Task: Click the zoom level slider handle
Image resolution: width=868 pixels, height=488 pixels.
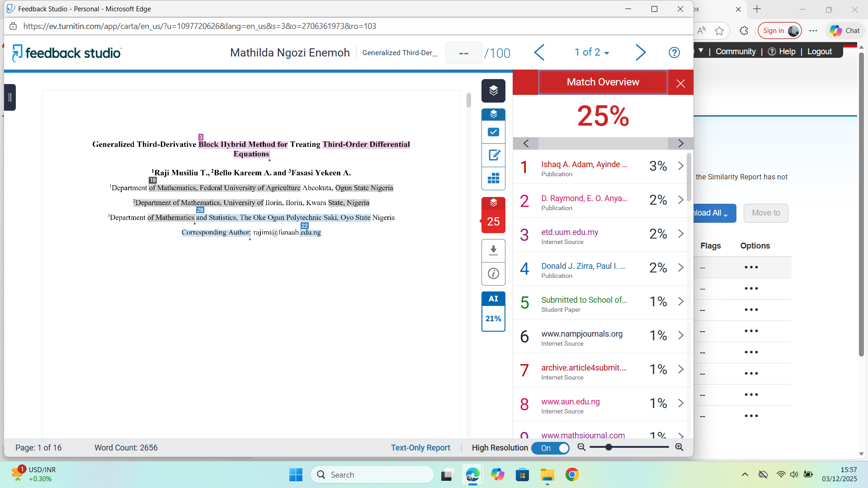Action: coord(609,447)
